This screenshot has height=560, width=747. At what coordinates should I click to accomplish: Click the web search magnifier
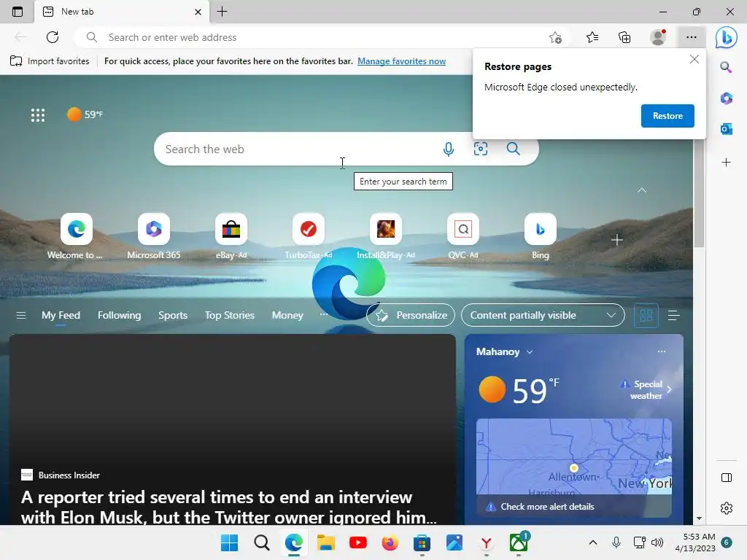coord(513,149)
